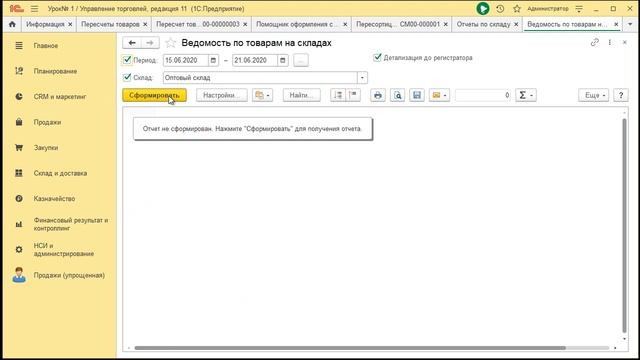This screenshot has height=360, width=640.
Task: Open Закупки section in sidebar
Action: tap(46, 148)
